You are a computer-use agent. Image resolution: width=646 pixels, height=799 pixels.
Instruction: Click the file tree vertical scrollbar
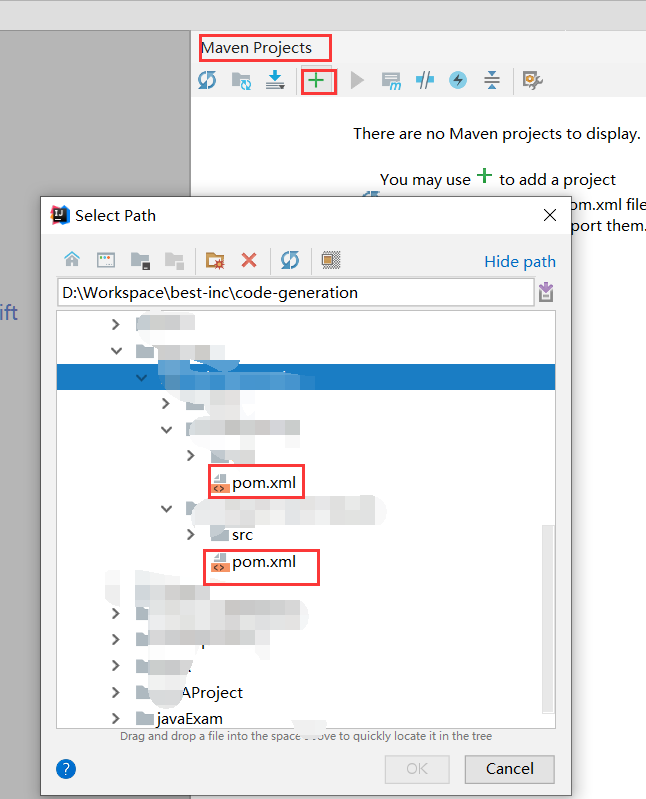(548, 619)
